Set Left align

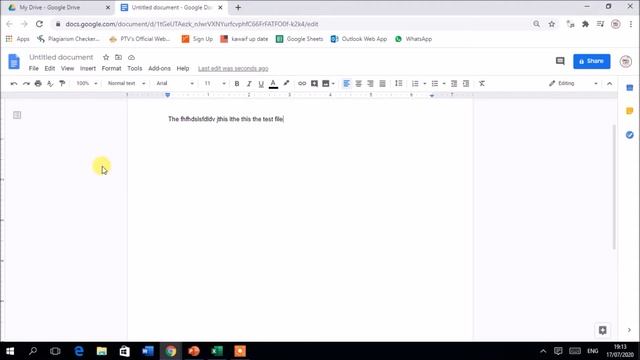point(346,83)
